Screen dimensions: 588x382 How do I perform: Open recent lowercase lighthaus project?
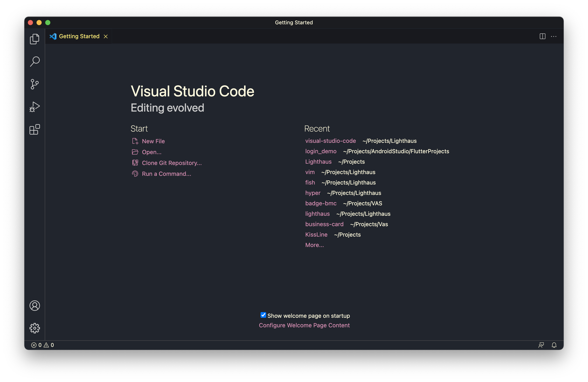pyautogui.click(x=317, y=214)
